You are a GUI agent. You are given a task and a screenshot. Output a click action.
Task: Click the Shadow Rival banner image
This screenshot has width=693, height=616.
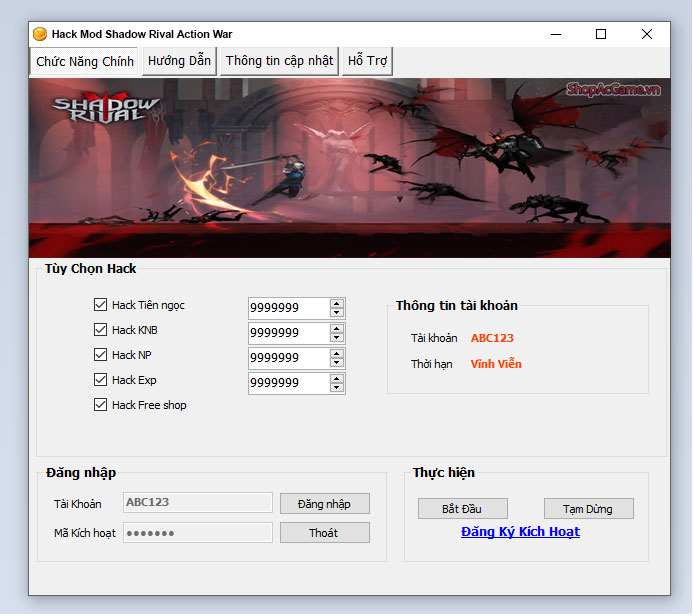[350, 168]
